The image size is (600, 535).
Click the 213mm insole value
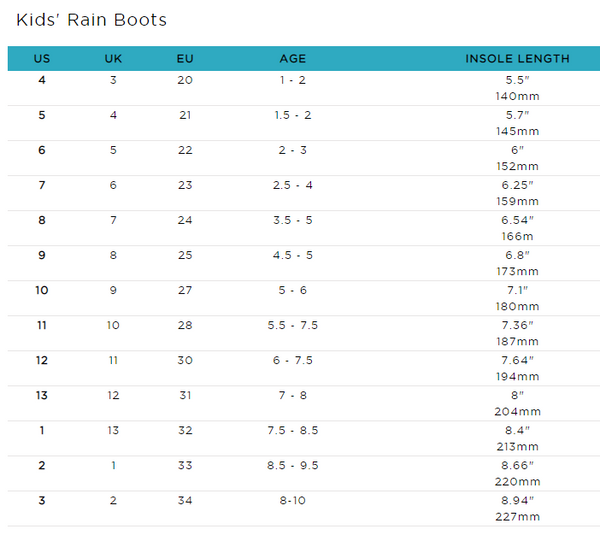click(517, 446)
